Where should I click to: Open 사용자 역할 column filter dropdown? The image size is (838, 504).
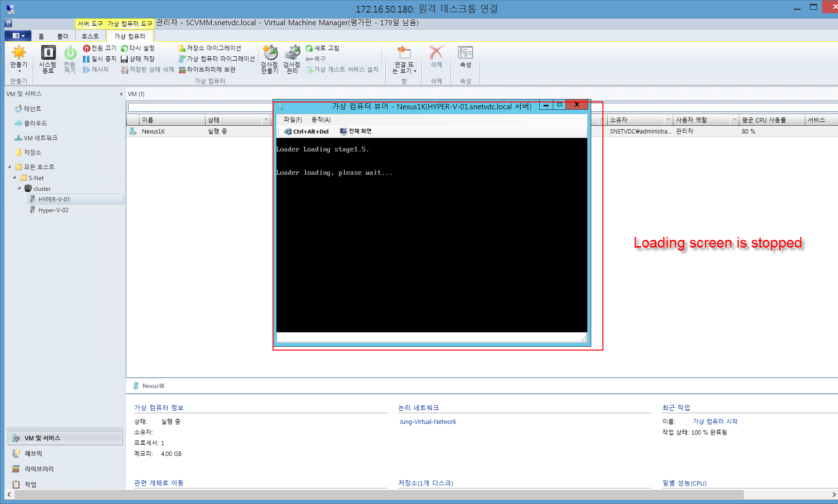click(x=735, y=120)
